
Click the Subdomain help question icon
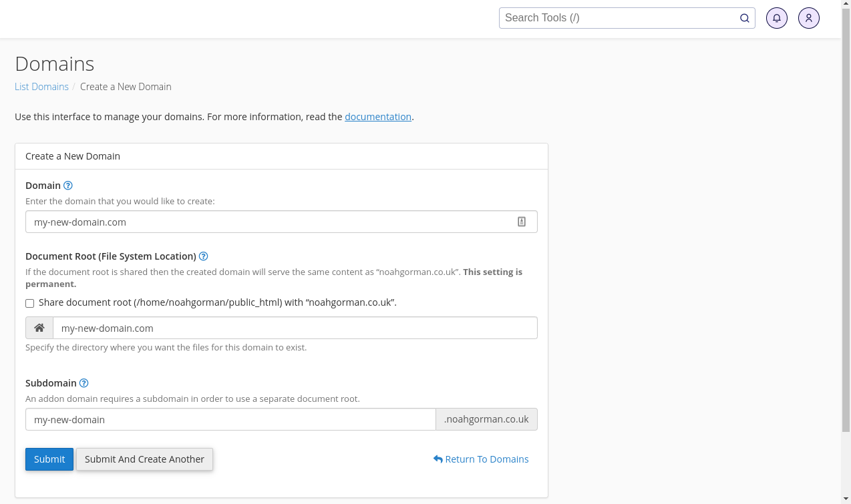pyautogui.click(x=83, y=383)
